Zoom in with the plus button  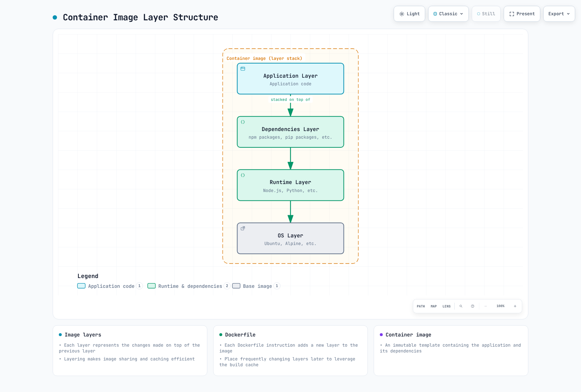[515, 306]
